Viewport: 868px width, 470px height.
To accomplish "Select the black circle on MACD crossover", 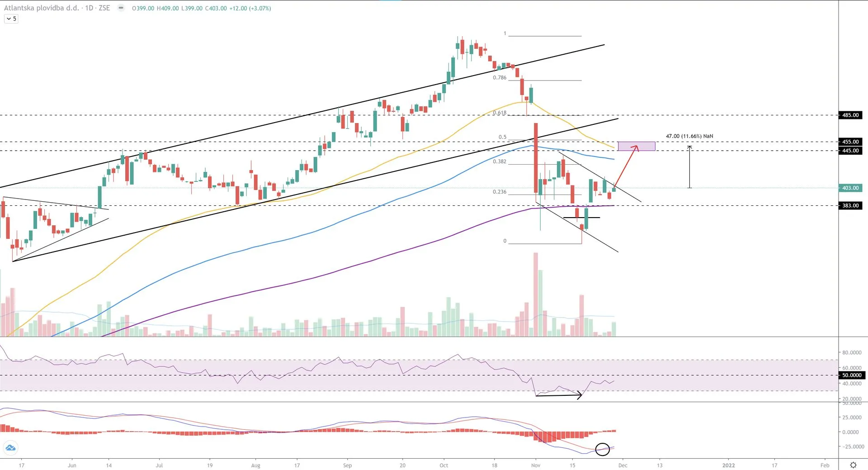I will click(602, 449).
